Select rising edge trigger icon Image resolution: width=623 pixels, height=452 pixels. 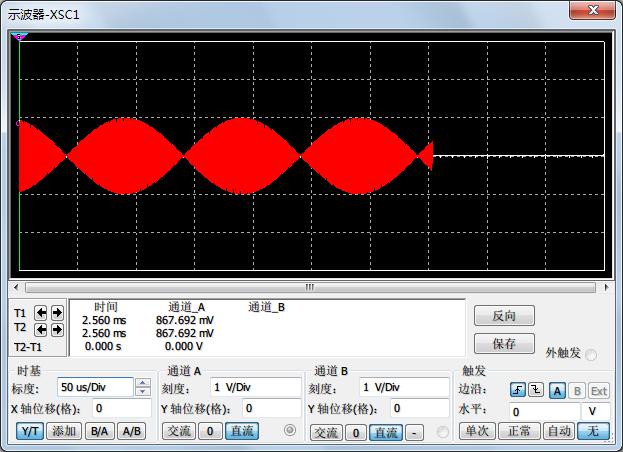click(x=517, y=390)
